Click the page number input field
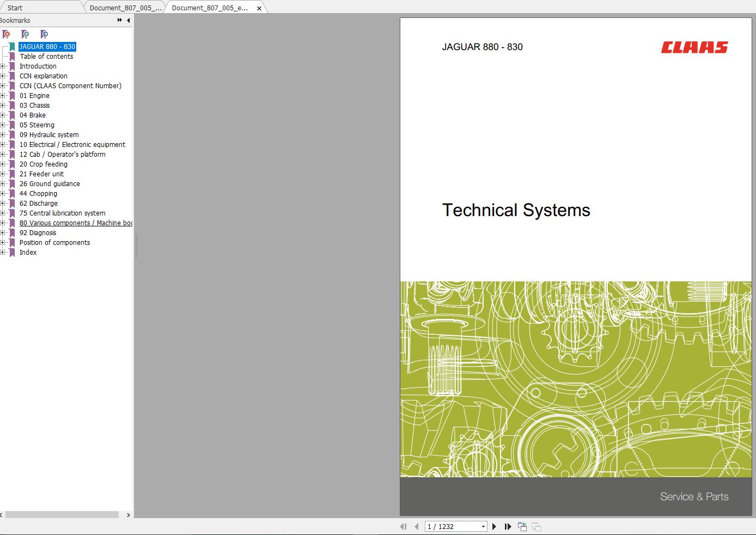Image resolution: width=756 pixels, height=535 pixels. 453,526
